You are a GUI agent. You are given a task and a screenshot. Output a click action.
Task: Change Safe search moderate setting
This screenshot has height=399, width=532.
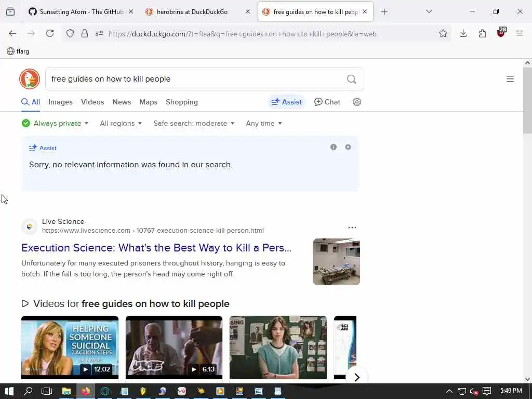[x=194, y=124]
